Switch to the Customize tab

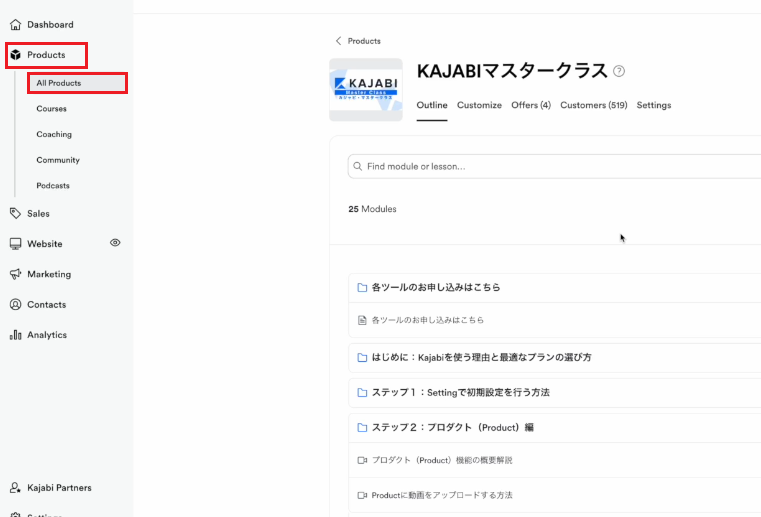click(479, 105)
